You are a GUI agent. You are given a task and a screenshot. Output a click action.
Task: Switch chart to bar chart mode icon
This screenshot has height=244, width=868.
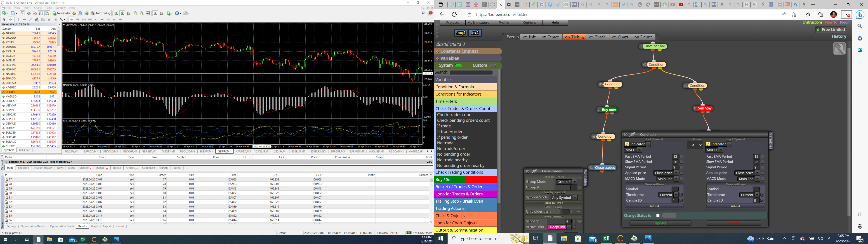(116, 13)
